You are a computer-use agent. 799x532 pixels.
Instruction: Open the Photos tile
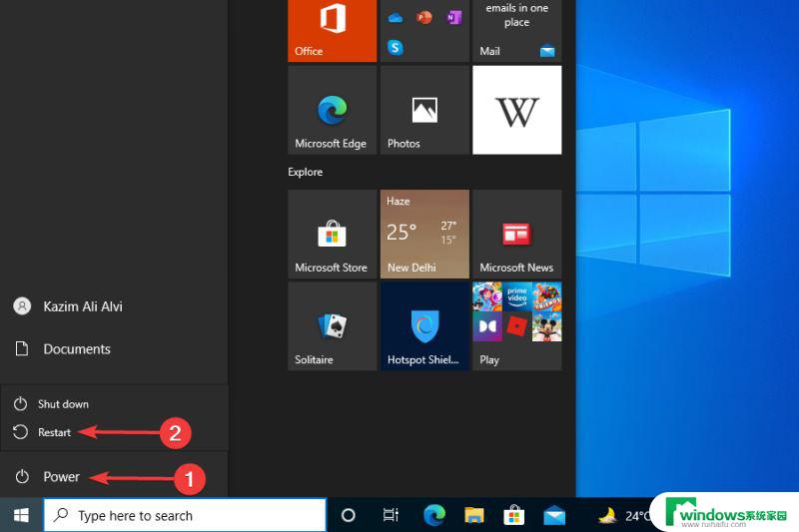(424, 110)
